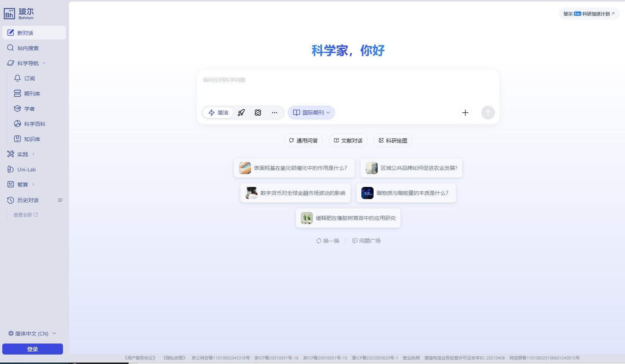Collapse the 历史对话 history panel
This screenshot has height=364, width=625.
tap(60, 200)
